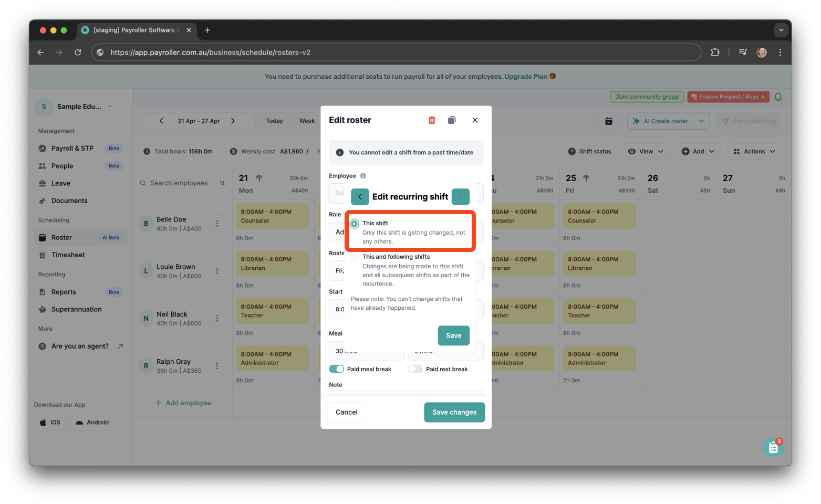
Task: Open the View dropdown
Action: tap(646, 151)
